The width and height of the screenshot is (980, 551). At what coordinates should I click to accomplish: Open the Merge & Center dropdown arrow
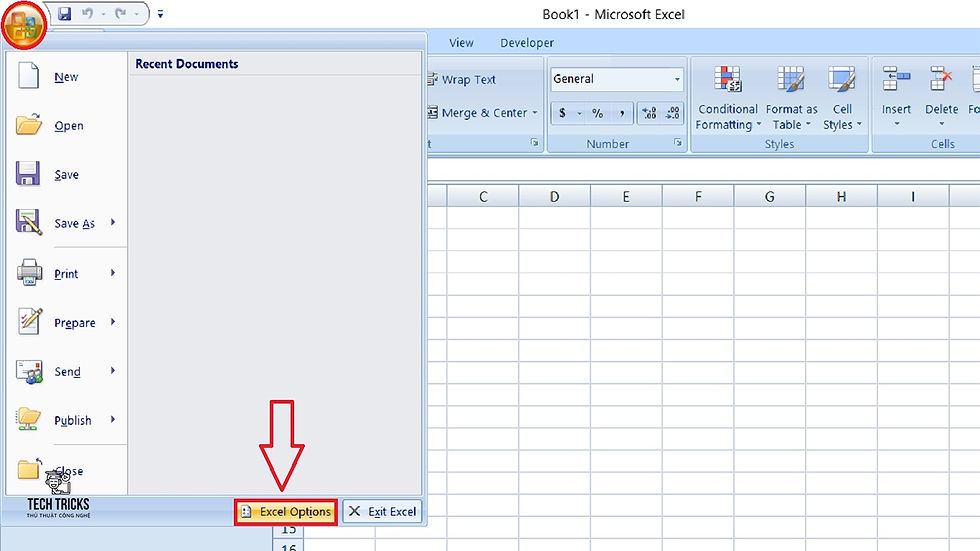tap(535, 112)
